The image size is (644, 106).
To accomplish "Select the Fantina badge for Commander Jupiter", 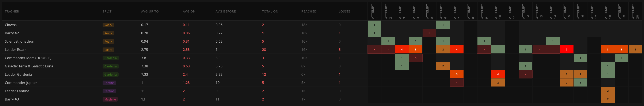I will [x=109, y=83].
